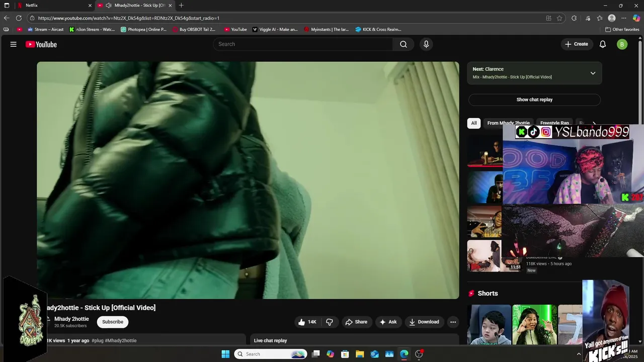Open the YouTube notifications bell

[603, 44]
